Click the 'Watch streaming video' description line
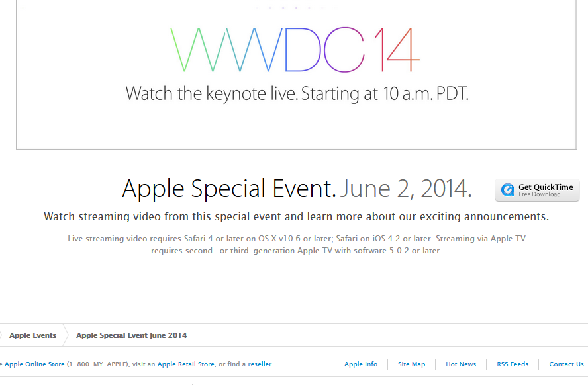Image resolution: width=588 pixels, height=385 pixels. [296, 216]
